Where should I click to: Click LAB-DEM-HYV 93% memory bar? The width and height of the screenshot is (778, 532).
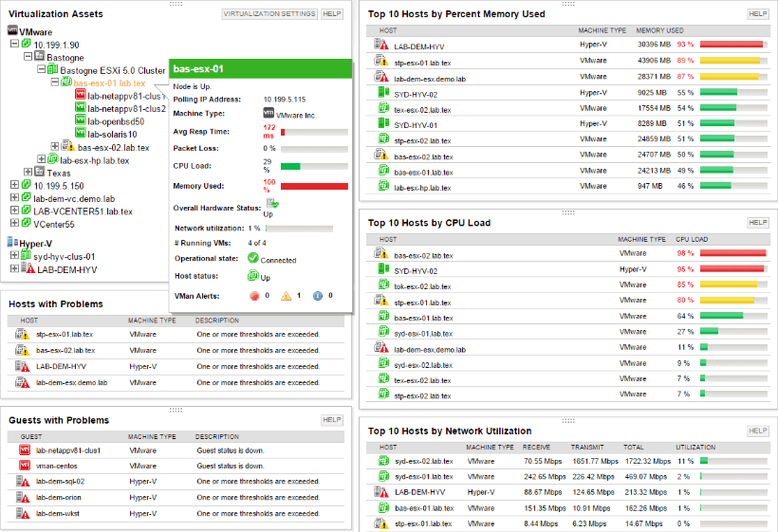732,45
